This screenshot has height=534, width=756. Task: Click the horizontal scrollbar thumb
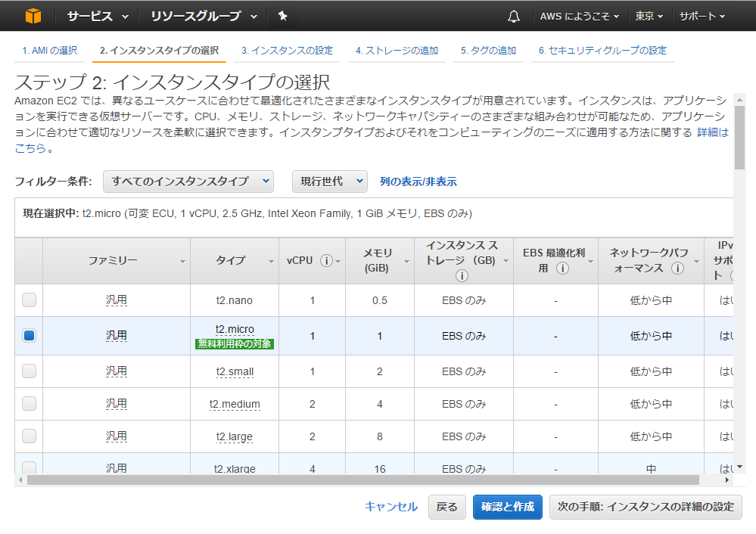pos(363,480)
